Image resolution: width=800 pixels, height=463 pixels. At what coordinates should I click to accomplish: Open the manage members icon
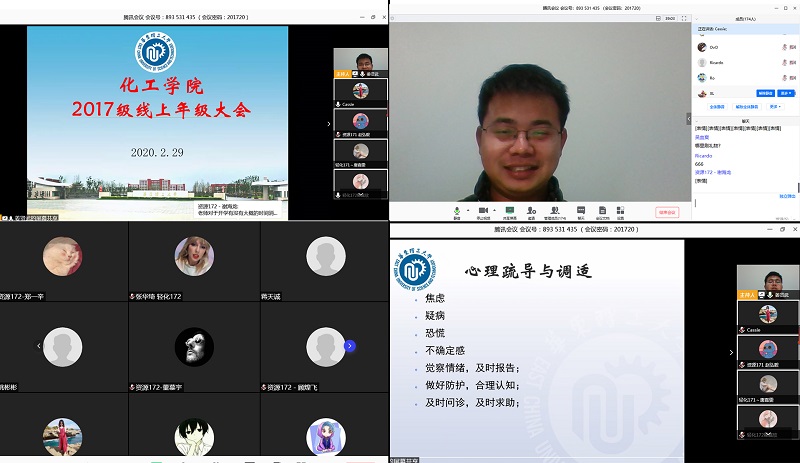coord(556,211)
